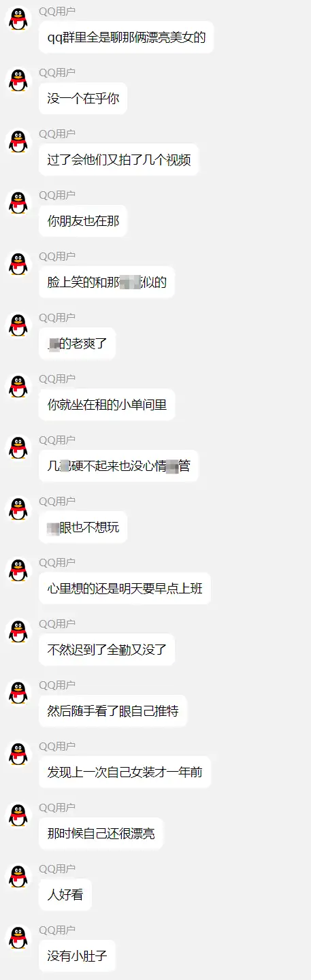Click the message bubble 'qq群里全是聊那俩漂亮美女的'
Viewport: 311px width, 980px height.
126,37
